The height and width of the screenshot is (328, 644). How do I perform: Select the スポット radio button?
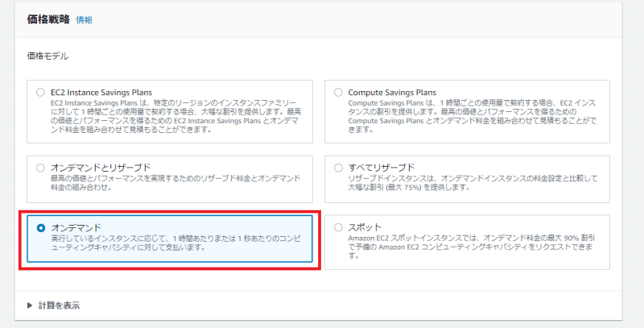(x=338, y=227)
